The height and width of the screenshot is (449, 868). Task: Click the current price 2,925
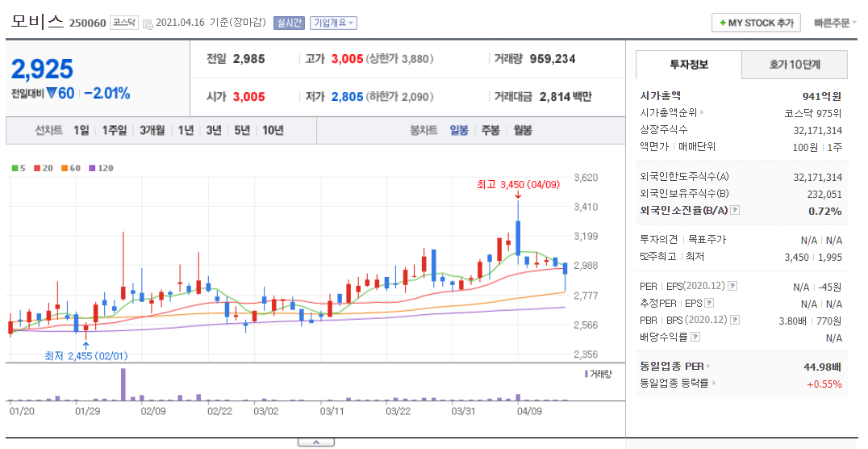click(x=42, y=69)
